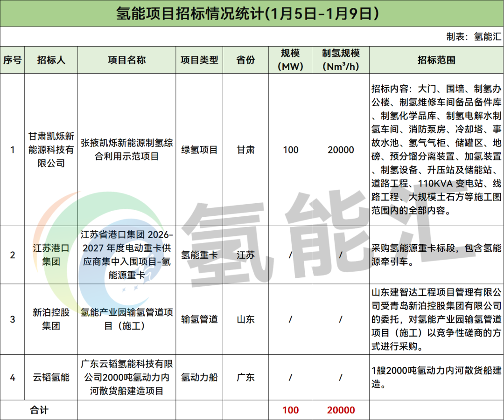
Task: Select the red 20000 total value
Action: click(x=341, y=410)
